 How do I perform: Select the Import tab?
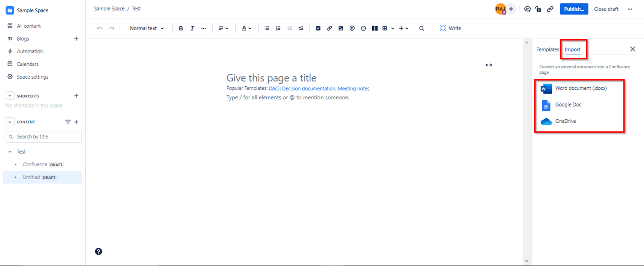572,49
